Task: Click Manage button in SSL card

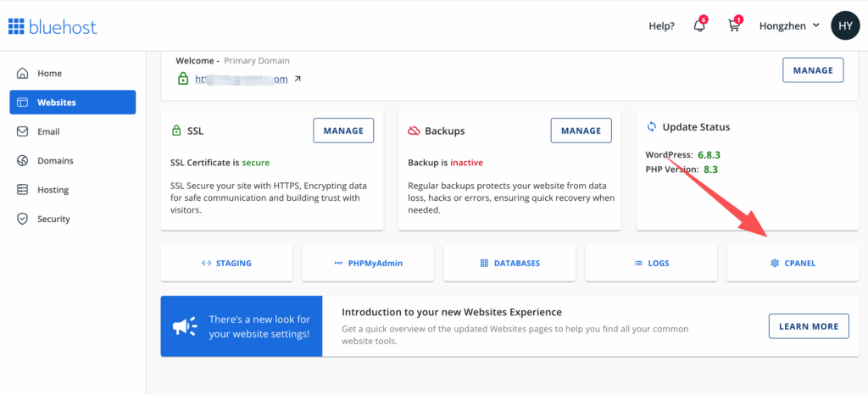Action: pos(343,131)
